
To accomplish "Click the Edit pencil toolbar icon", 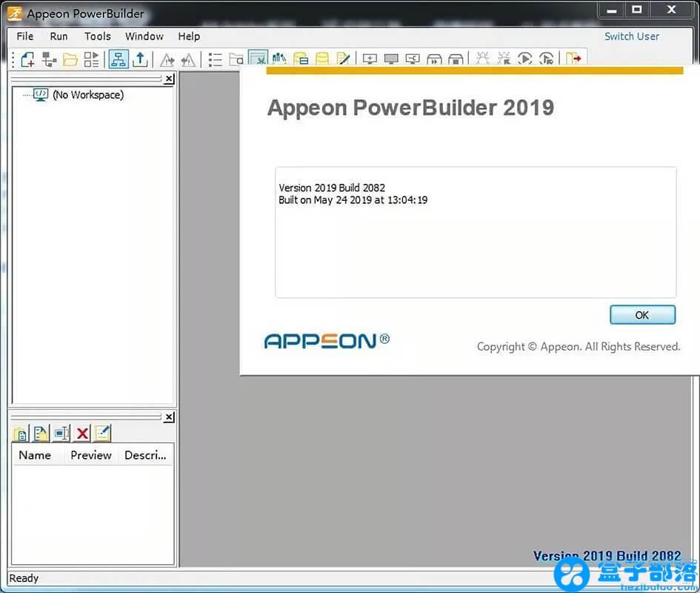I will (342, 59).
